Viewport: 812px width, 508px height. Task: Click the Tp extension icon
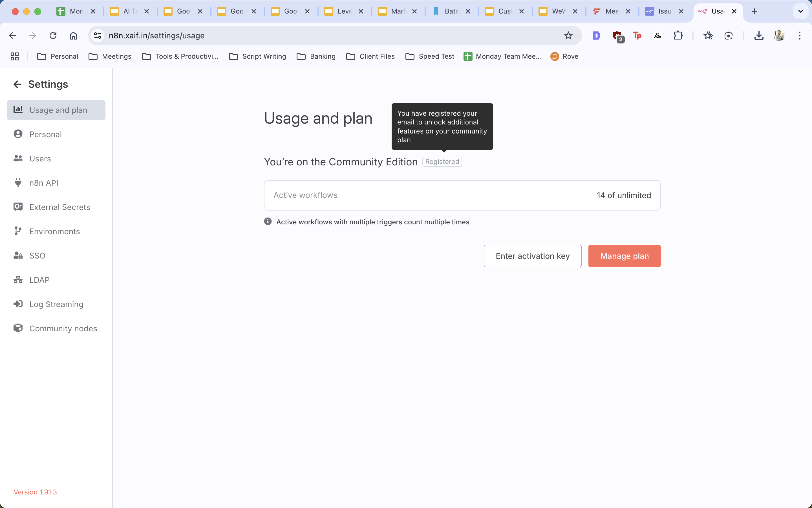[x=637, y=36]
